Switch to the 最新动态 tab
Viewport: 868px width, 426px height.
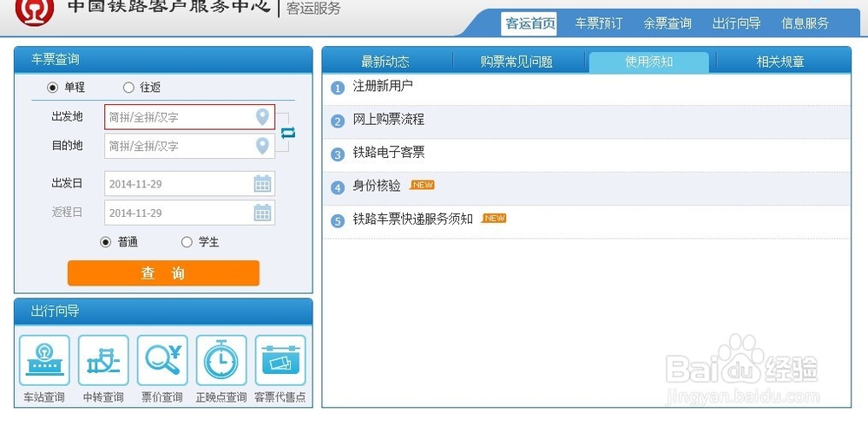point(385,62)
